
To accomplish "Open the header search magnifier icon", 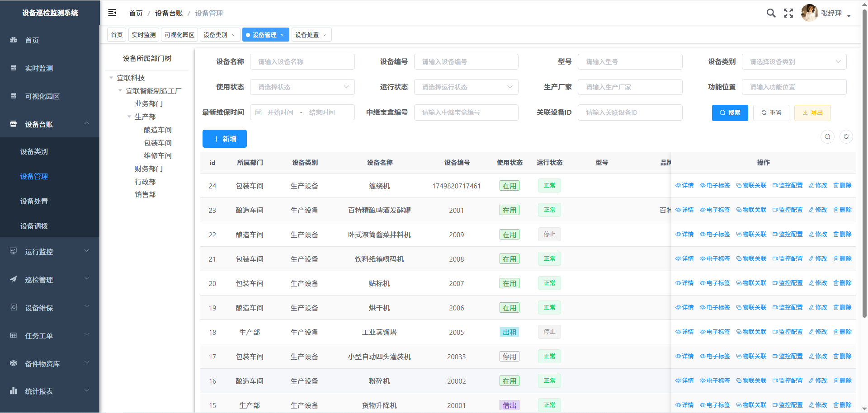I will pos(771,13).
